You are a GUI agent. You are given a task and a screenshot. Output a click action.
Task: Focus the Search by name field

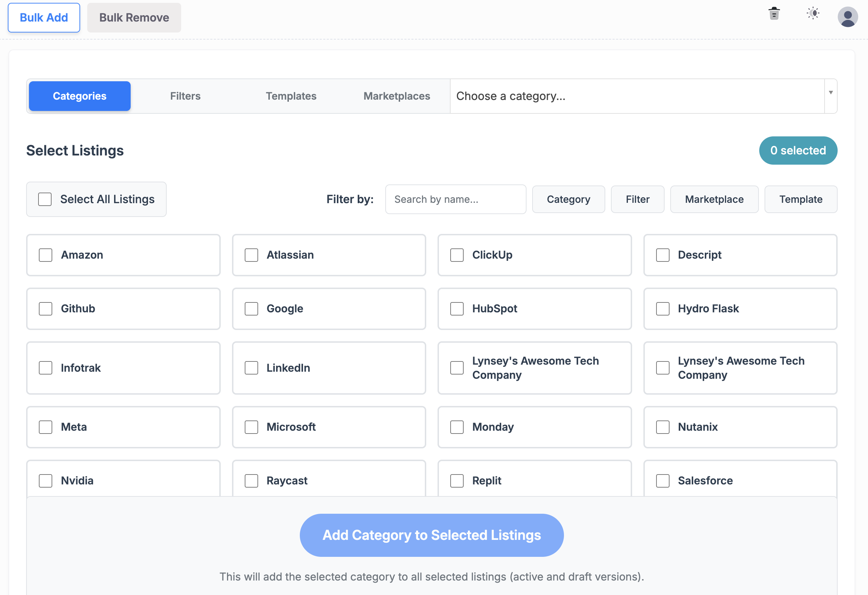click(x=456, y=199)
